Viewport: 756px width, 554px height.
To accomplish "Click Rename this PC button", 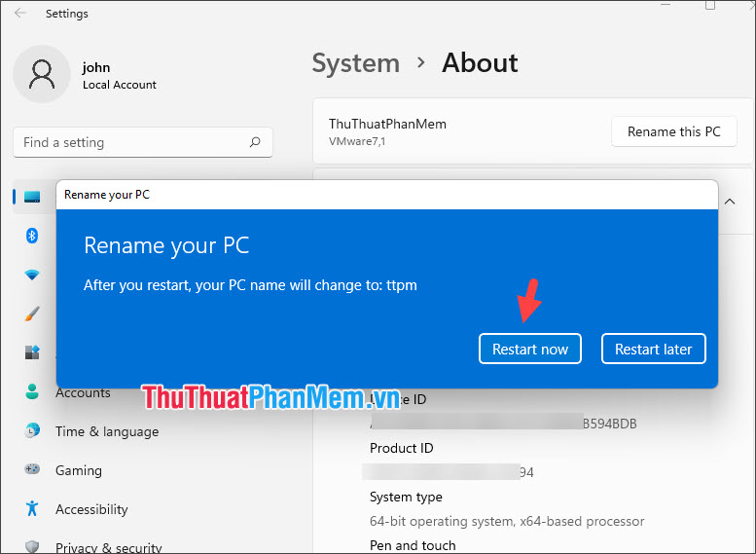I will 673,131.
